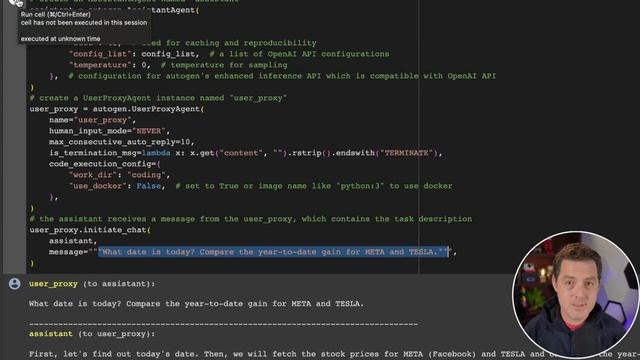Click the is_termination_msg=lambda expression
Screen dimensions: 640x360
pos(246,153)
